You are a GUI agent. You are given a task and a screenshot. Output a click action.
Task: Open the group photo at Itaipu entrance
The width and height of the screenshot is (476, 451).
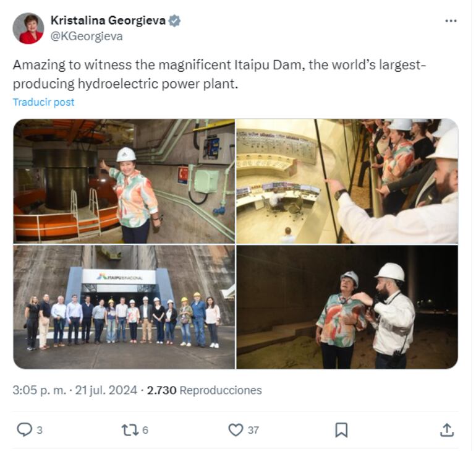(124, 307)
